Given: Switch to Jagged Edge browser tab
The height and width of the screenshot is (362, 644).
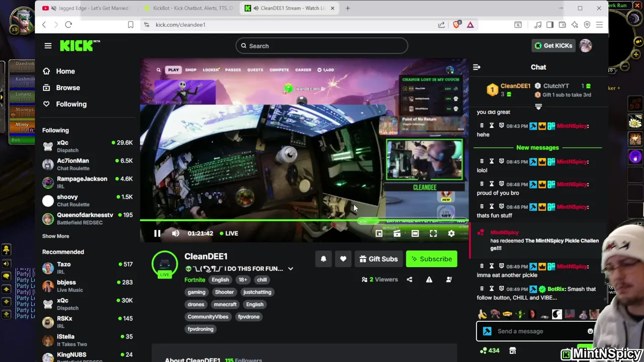Looking at the screenshot, I should [88, 8].
